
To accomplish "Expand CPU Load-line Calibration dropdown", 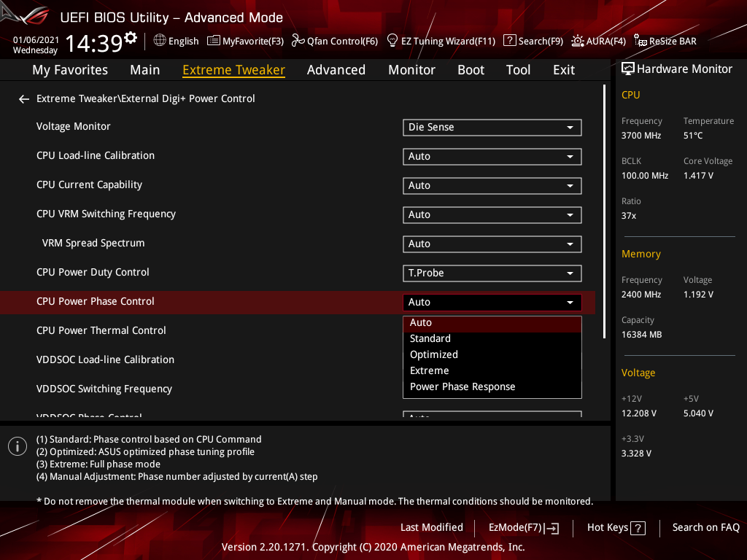I will click(492, 157).
